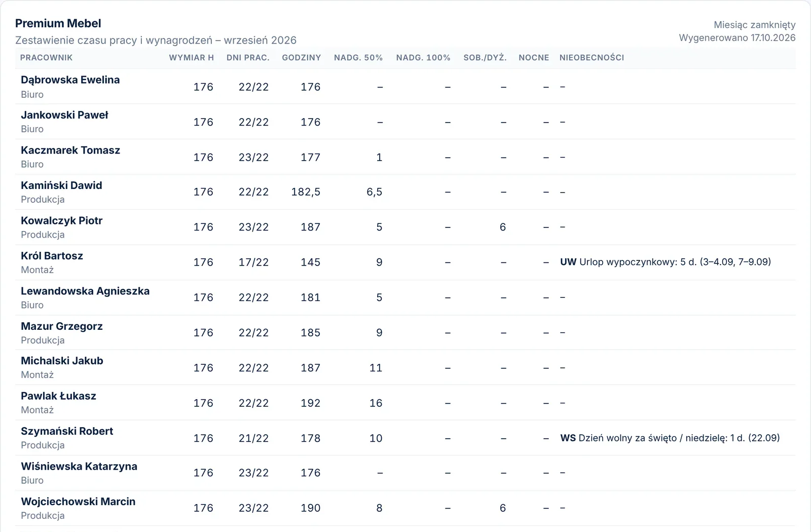Click Król Bartosz's 17/22 working days
The image size is (811, 532).
(x=254, y=262)
